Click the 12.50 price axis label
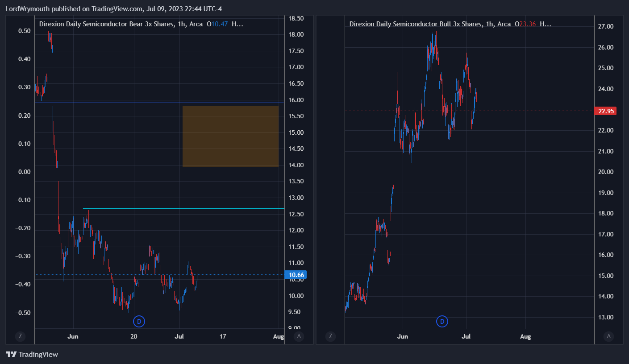 (x=296, y=214)
